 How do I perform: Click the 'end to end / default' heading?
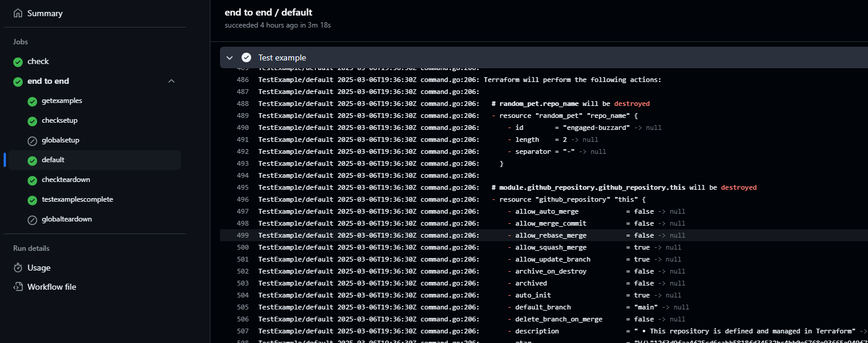[x=269, y=12]
